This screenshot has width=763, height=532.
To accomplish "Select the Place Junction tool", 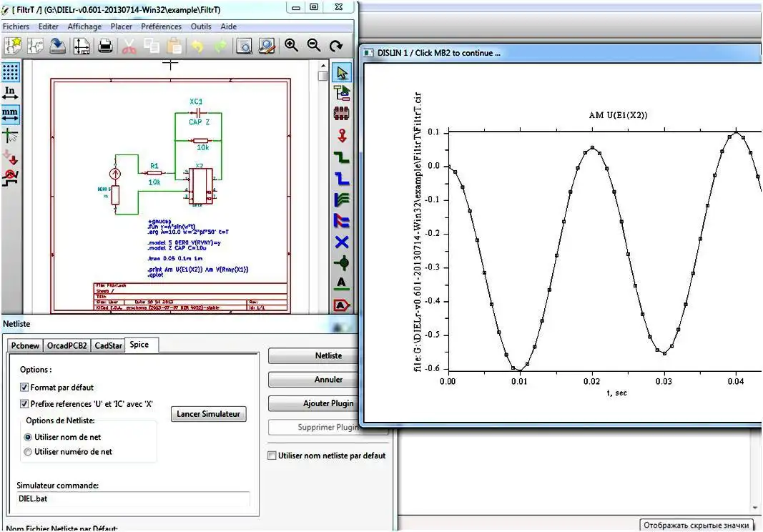I will (342, 262).
